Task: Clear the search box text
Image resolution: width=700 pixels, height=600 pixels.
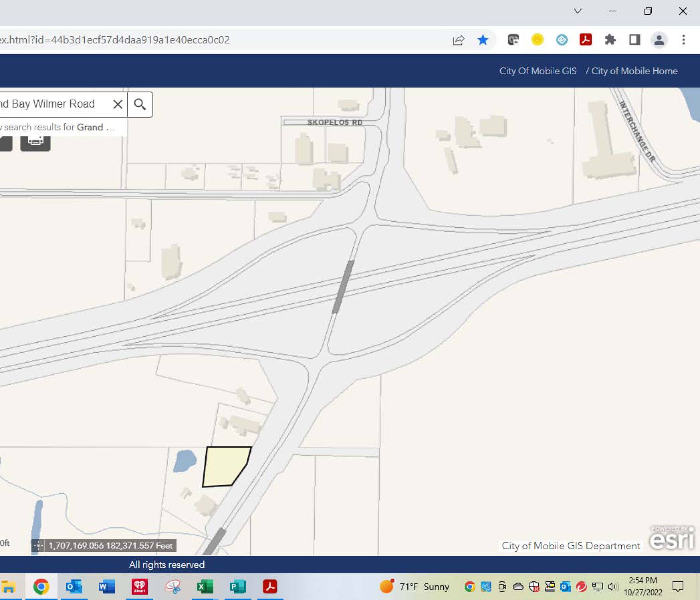Action: tap(118, 104)
